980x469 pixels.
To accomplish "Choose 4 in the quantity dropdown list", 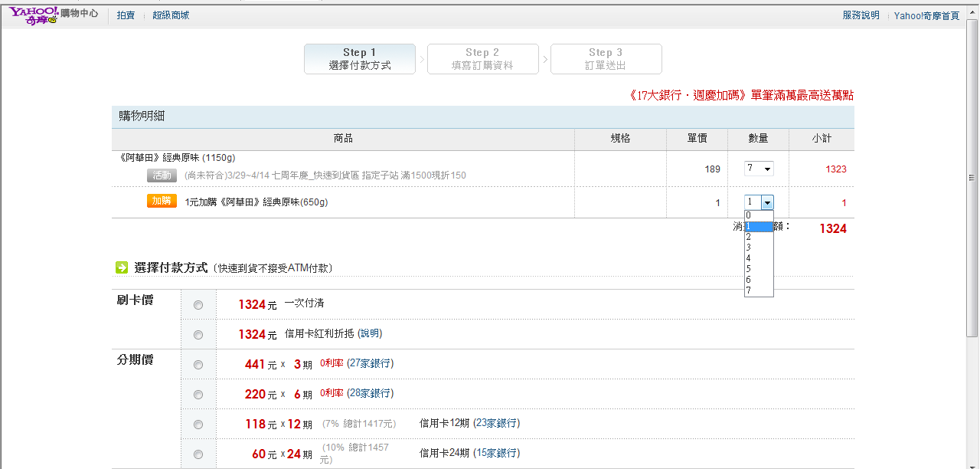I will [759, 258].
